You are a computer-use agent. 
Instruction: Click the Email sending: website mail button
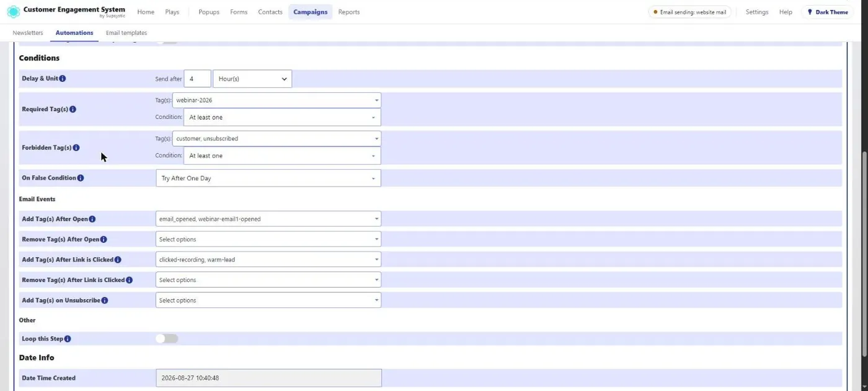pos(689,12)
